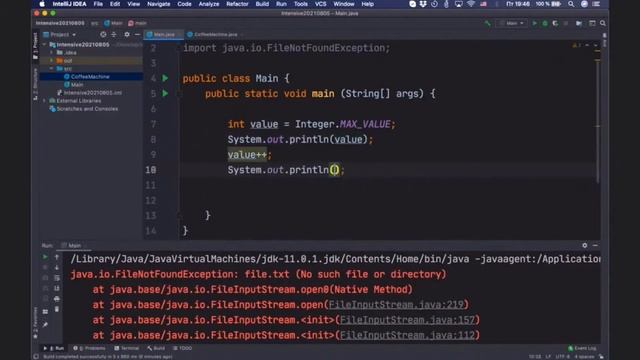Toggle the Structure side tool window stripe
The image size is (640, 360).
coord(36,84)
